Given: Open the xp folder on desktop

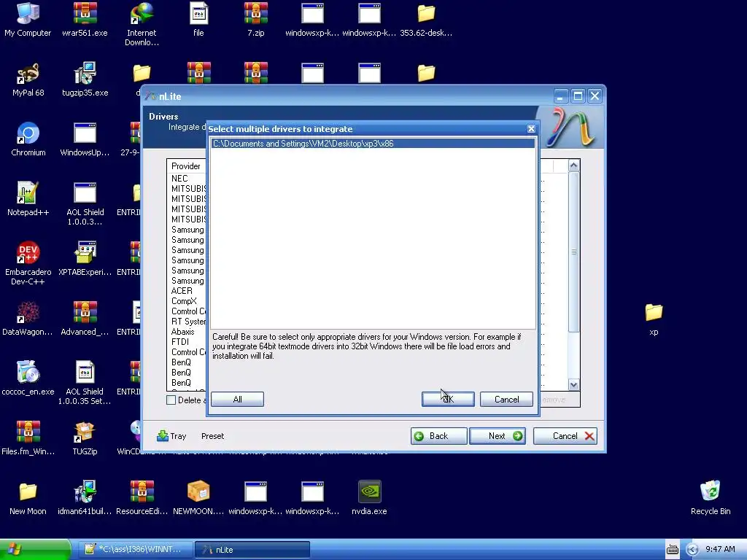Looking at the screenshot, I should pos(654,319).
